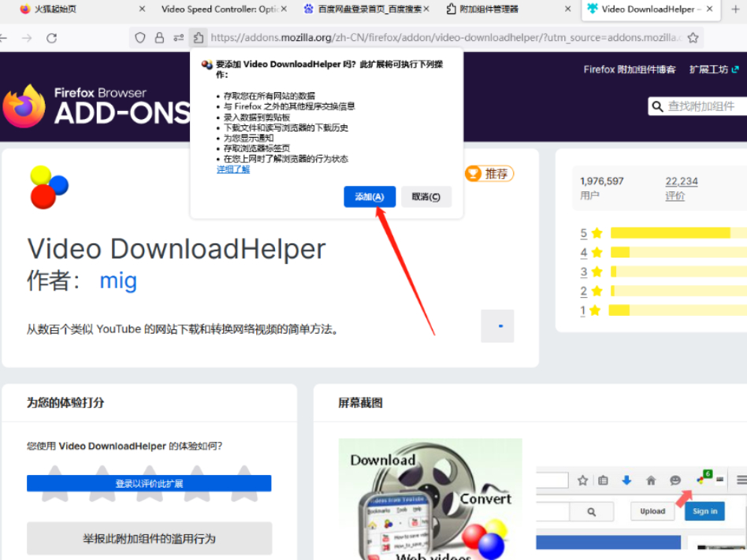
Task: Click the Firefox Browser ADD-ONS logo
Action: (97, 106)
